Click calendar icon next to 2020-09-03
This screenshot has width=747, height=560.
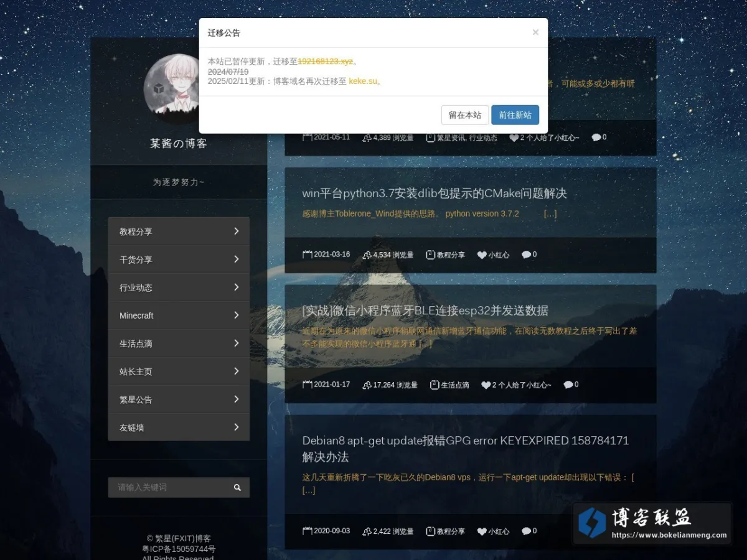(x=308, y=531)
